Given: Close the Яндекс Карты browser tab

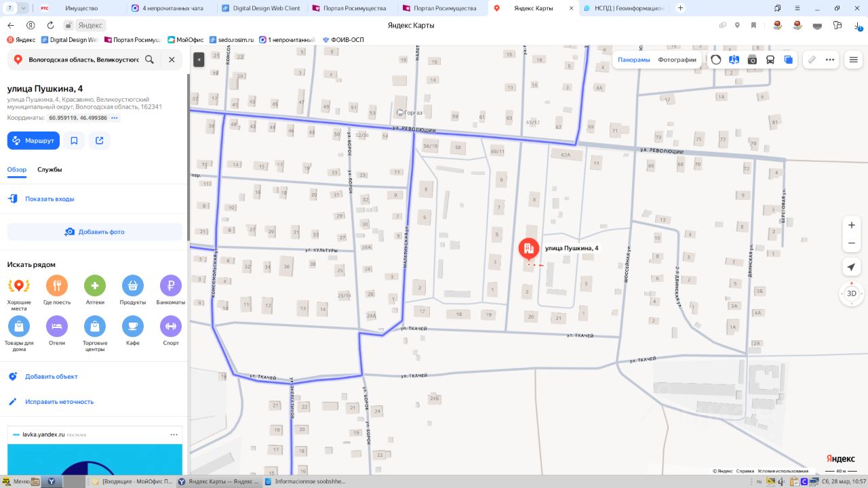Looking at the screenshot, I should coord(570,8).
